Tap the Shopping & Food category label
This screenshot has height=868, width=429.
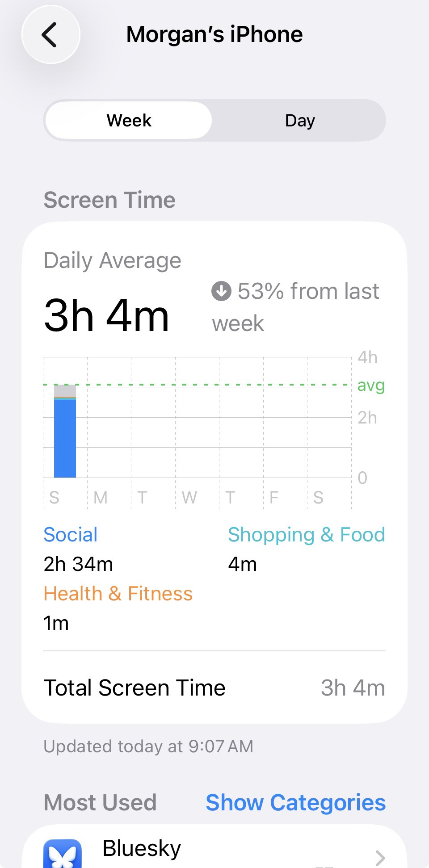(306, 535)
